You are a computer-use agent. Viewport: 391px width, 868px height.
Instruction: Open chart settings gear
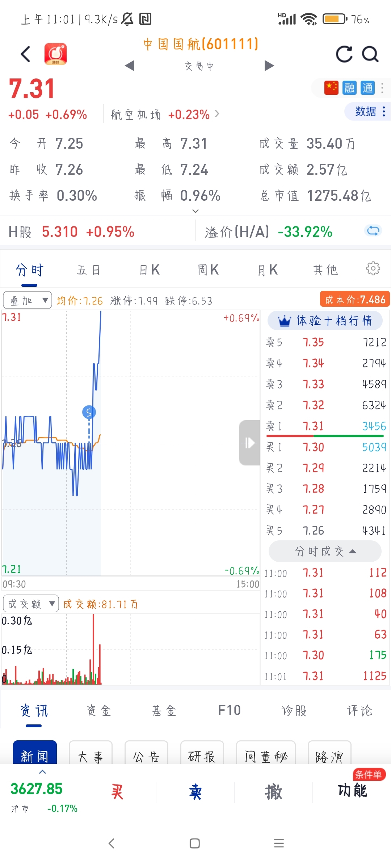pos(373,269)
